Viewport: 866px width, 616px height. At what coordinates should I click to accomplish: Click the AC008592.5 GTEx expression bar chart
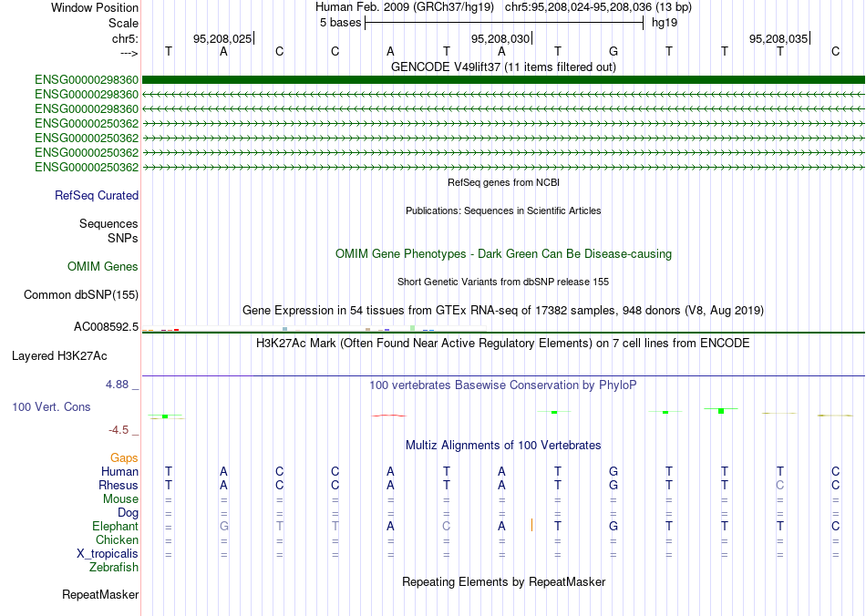(x=314, y=329)
